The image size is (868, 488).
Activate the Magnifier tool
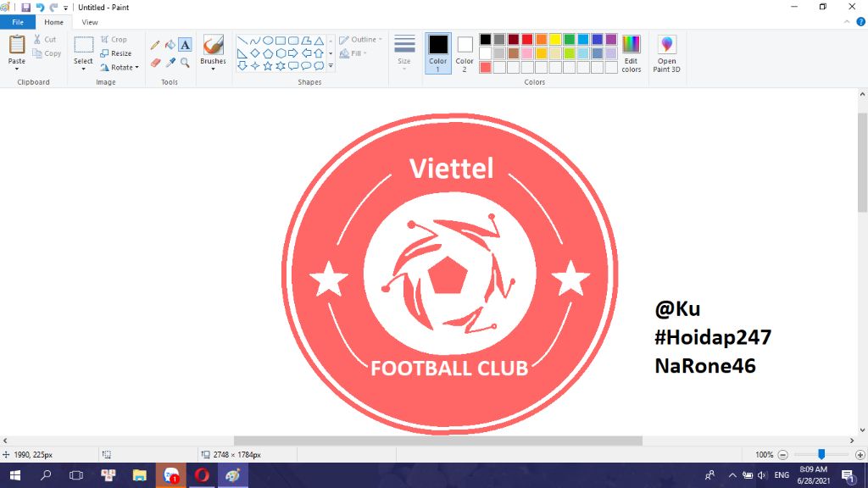[185, 63]
